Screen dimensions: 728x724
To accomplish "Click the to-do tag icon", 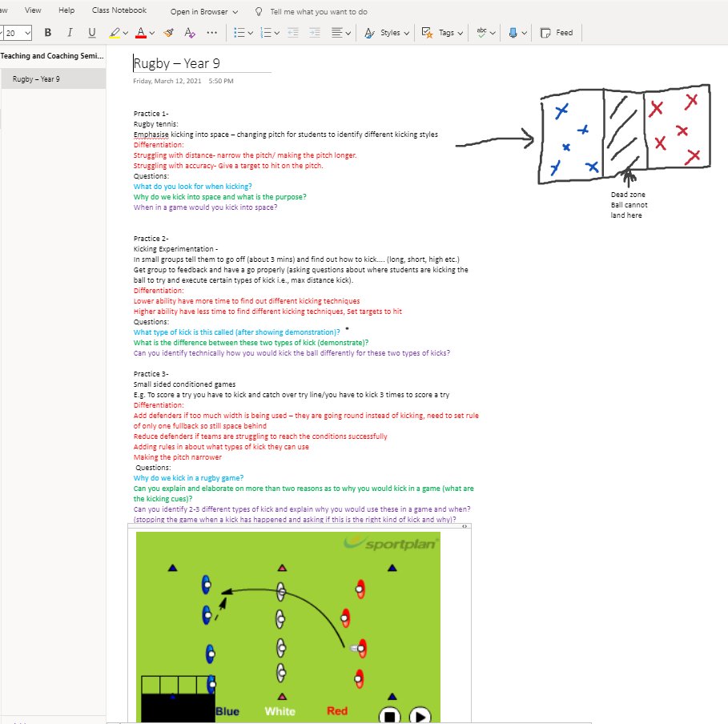I will point(427,33).
